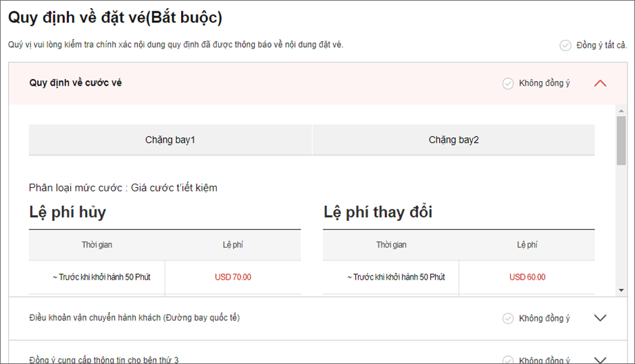Viewport: 635px width, 364px height.
Task: Expand 'Đồng ý cung cấp thông tin' chevron
Action: coord(600,360)
